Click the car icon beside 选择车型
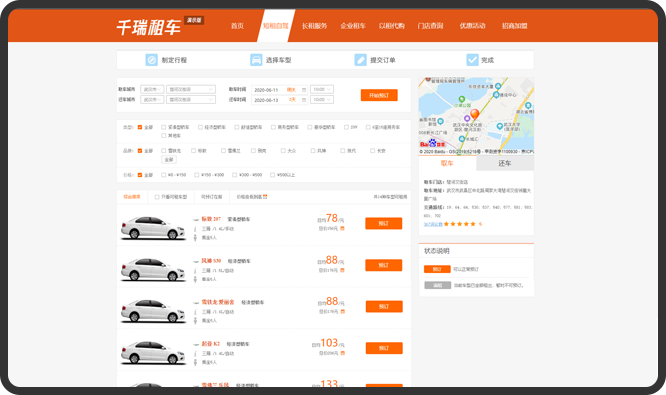Screen dimensions: 666x395 coord(256,60)
